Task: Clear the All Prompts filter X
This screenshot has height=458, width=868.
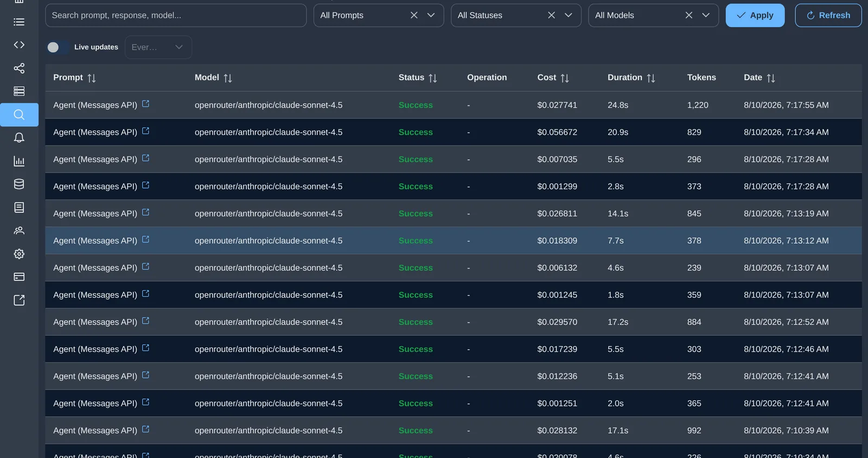Action: [414, 15]
